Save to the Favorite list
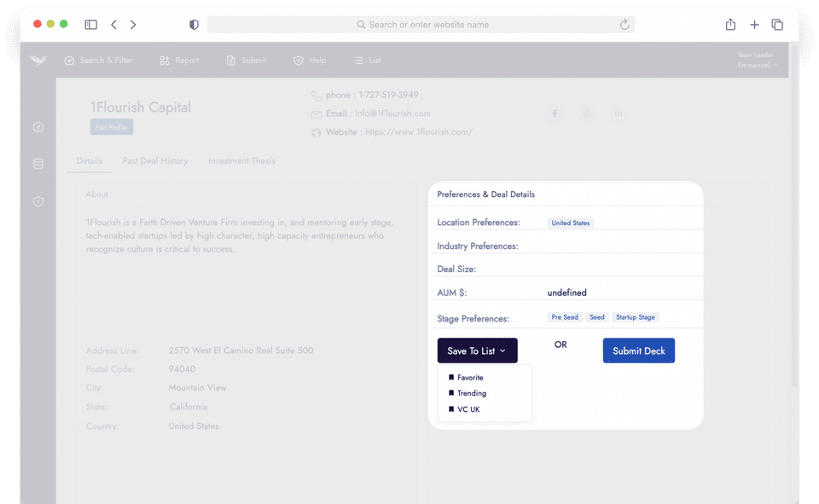This screenshot has height=504, width=819. pos(466,378)
